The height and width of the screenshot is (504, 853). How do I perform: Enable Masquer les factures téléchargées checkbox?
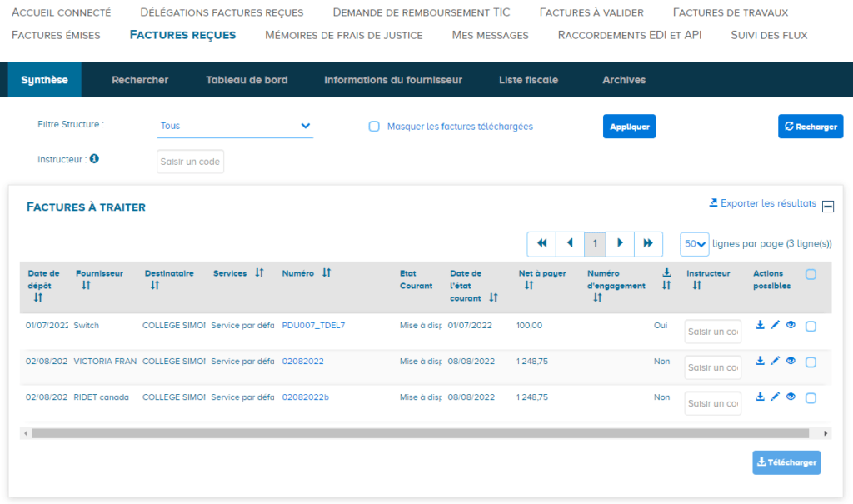point(374,127)
